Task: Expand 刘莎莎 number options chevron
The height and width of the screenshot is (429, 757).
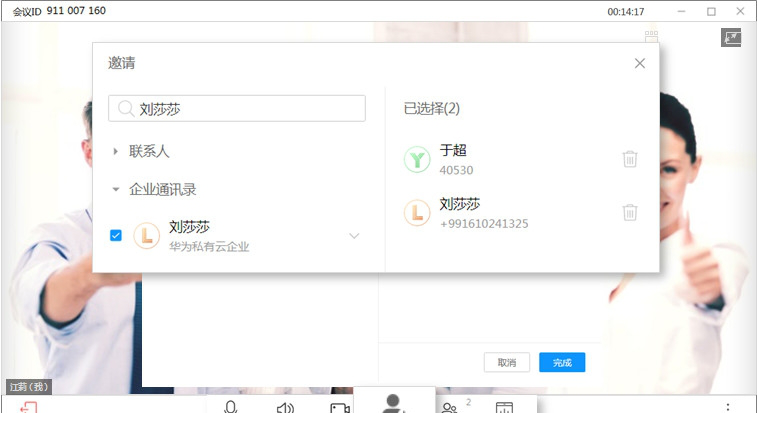Action: [x=354, y=236]
